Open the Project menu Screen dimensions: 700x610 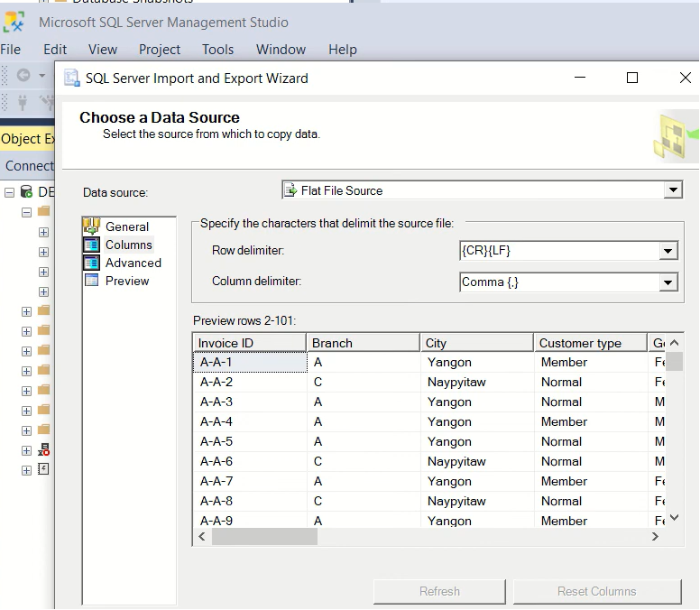tap(160, 50)
